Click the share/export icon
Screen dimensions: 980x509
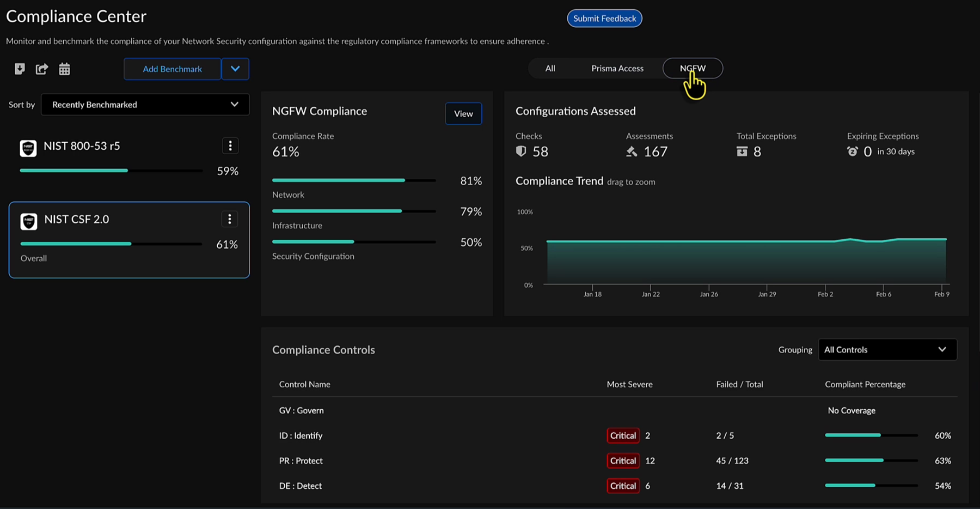click(42, 69)
